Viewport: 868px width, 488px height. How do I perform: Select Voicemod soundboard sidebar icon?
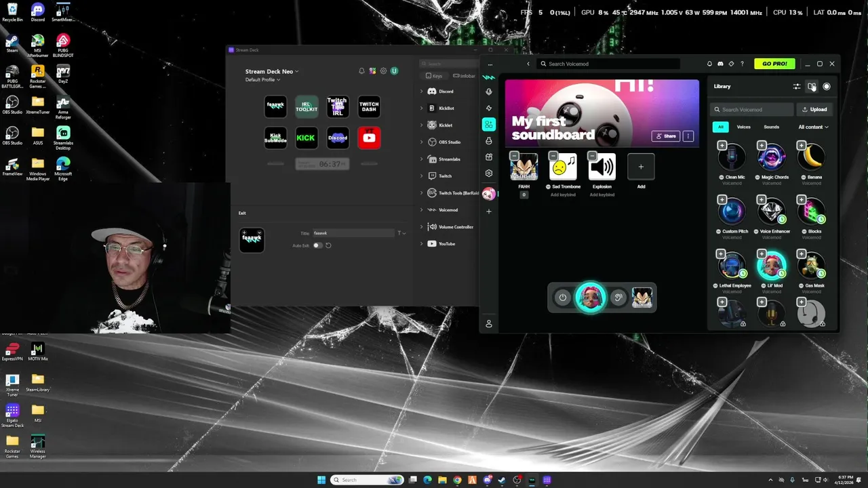[488, 124]
